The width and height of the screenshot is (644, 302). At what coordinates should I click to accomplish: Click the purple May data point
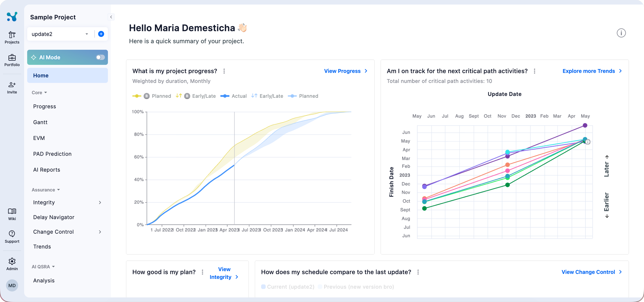[x=585, y=125]
